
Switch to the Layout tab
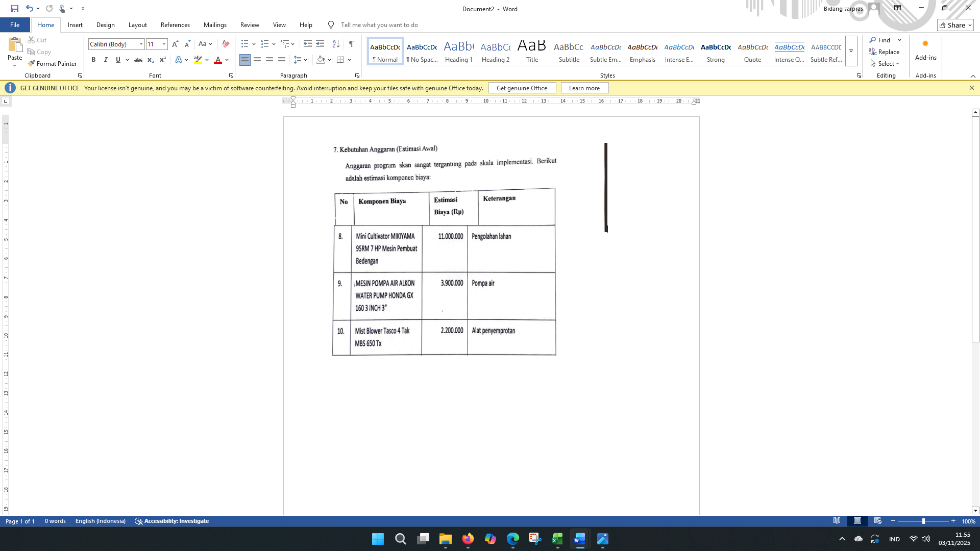138,25
